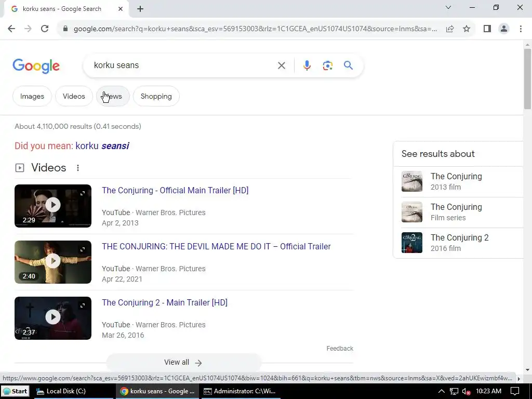Click the address bar URL
Image resolution: width=532 pixels, height=399 pixels.
point(255,29)
